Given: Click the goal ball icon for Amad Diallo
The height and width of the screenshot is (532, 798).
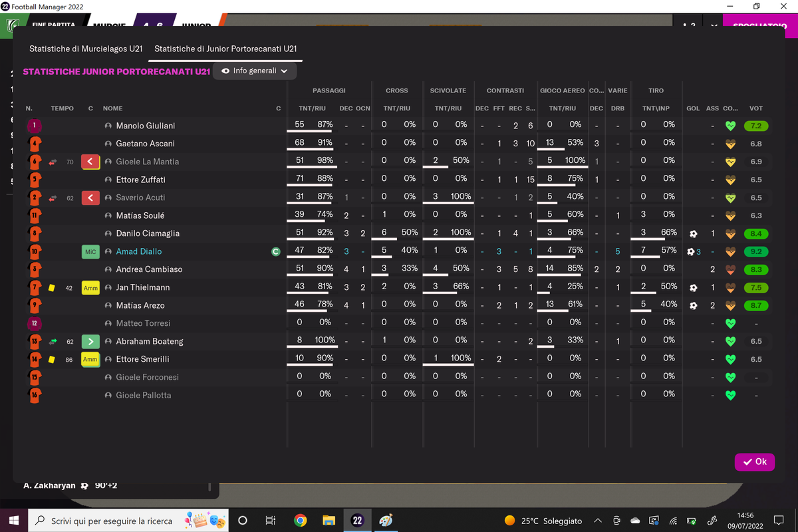Looking at the screenshot, I should tap(692, 251).
